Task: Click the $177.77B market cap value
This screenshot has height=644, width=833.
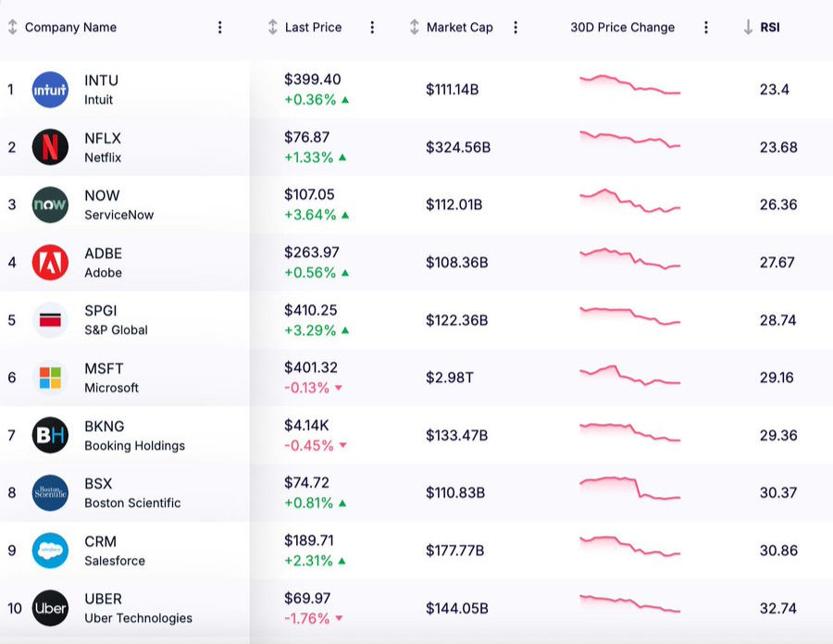Action: [454, 551]
